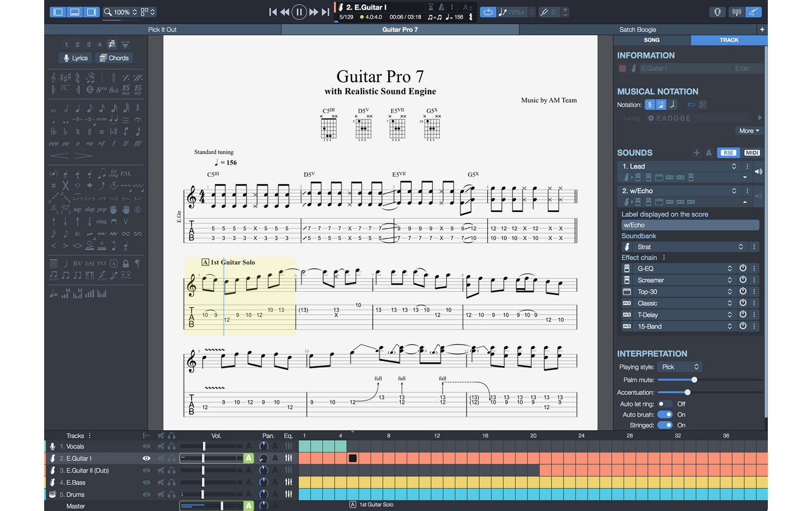Screen dimensions: 812x511
Task: Click the track color swatch in Information
Action: click(x=622, y=69)
